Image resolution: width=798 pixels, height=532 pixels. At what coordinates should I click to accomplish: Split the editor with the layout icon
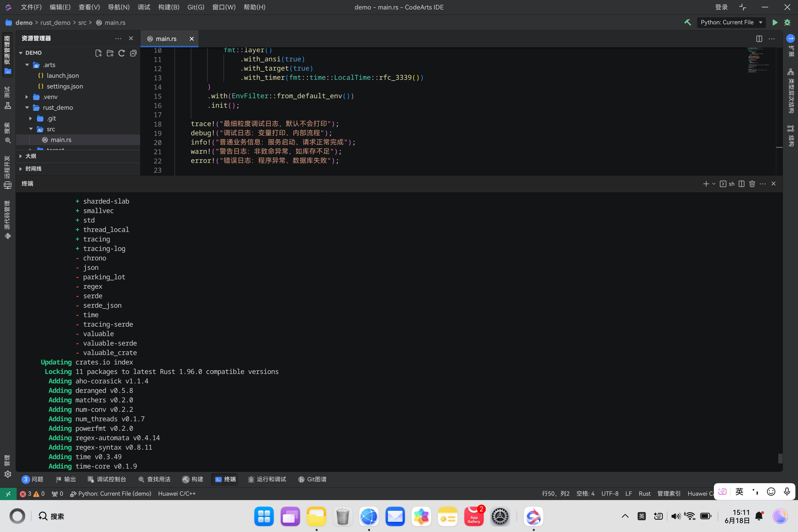(759, 39)
